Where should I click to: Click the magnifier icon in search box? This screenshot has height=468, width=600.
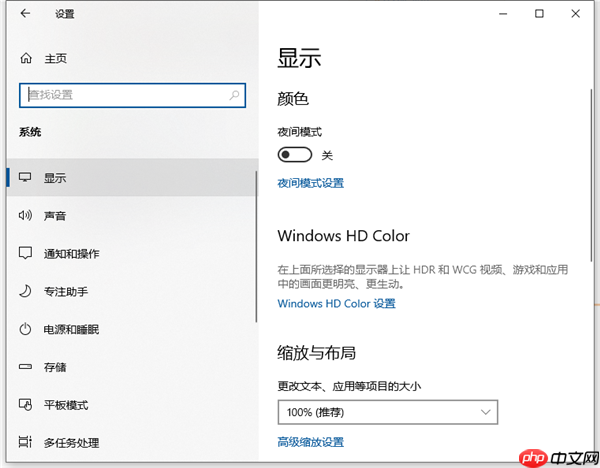[234, 95]
